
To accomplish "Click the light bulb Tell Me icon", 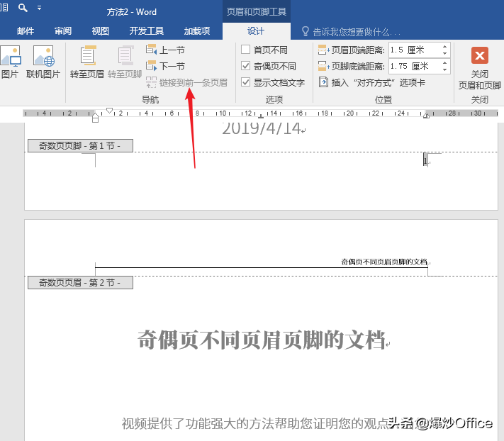I will [305, 31].
